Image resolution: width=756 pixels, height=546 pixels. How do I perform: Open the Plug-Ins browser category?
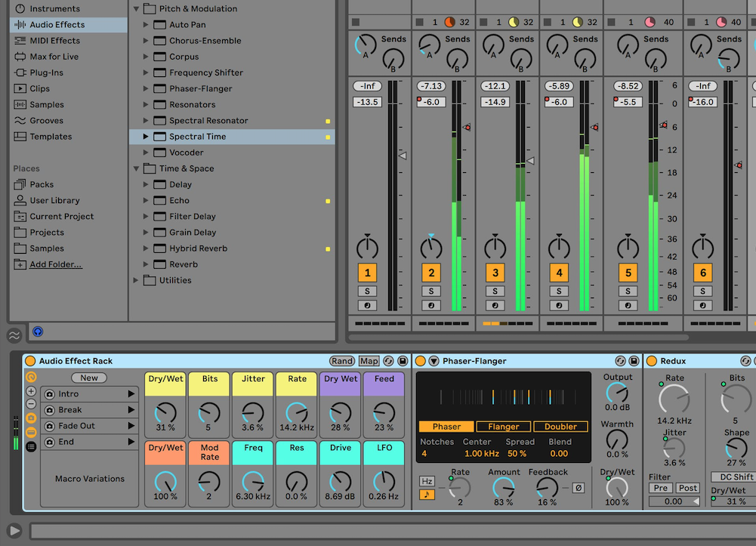[45, 72]
